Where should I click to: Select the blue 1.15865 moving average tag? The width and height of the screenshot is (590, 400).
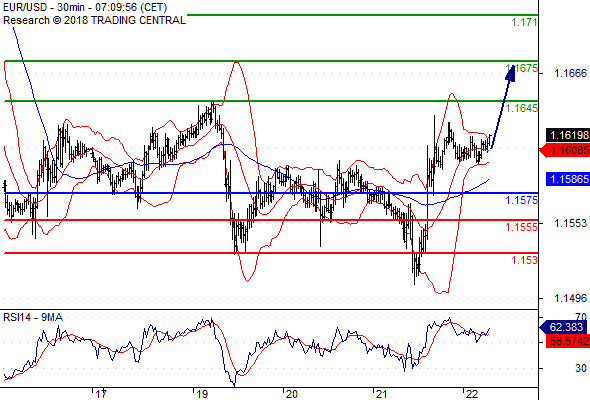click(568, 179)
